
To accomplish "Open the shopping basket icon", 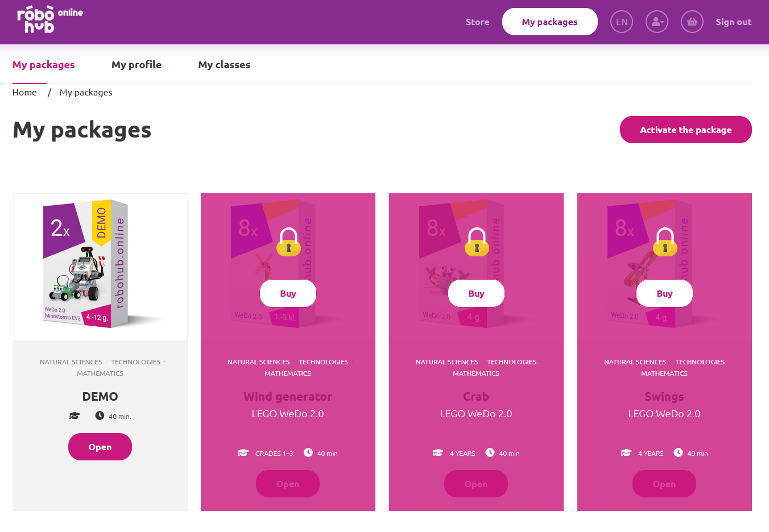I will (x=692, y=22).
